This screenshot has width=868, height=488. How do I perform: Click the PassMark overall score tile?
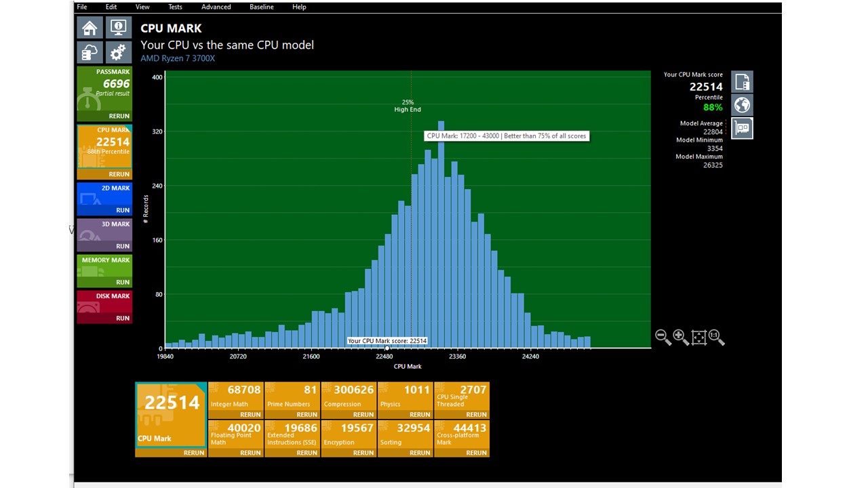pos(104,88)
